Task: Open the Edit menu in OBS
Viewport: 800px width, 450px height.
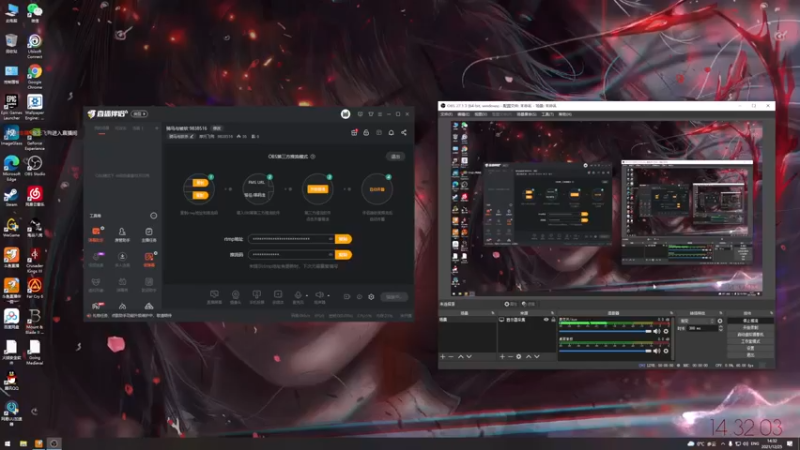Action: click(x=463, y=114)
